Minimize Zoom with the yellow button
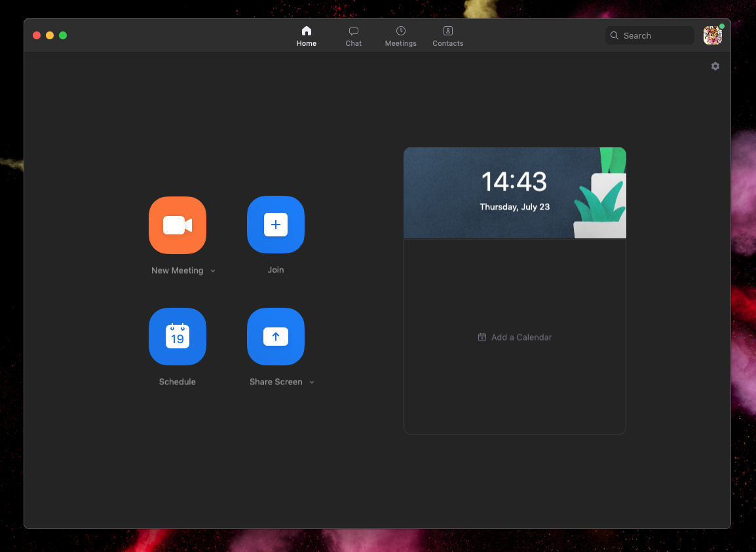The height and width of the screenshot is (552, 756). (50, 35)
